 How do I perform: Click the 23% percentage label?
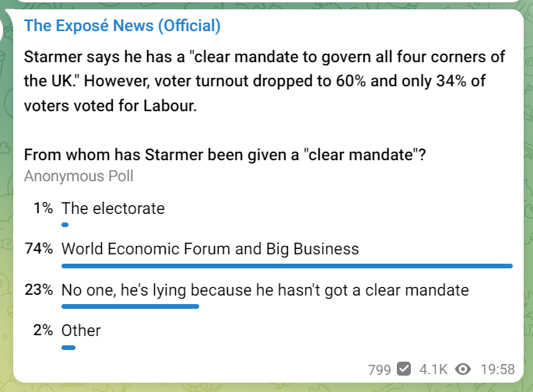pos(39,290)
